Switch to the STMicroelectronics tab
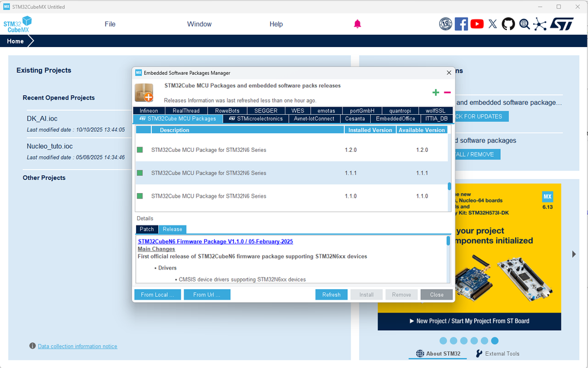This screenshot has height=368, width=588. click(x=256, y=119)
